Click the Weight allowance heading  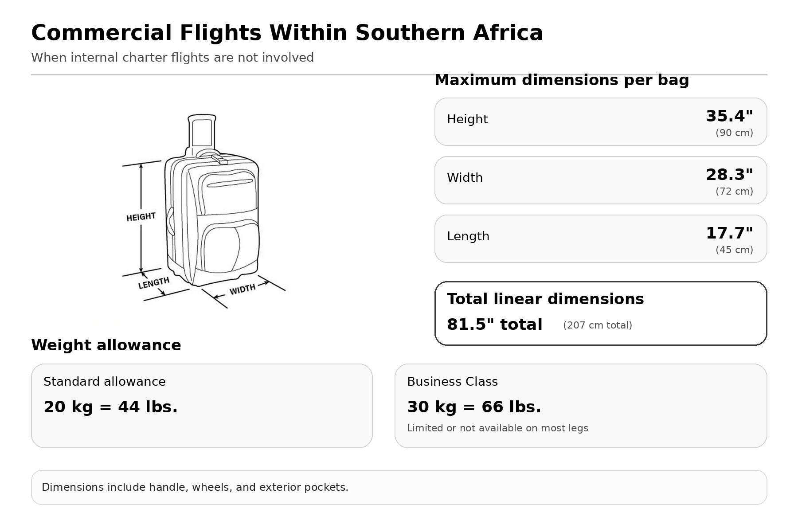106,345
